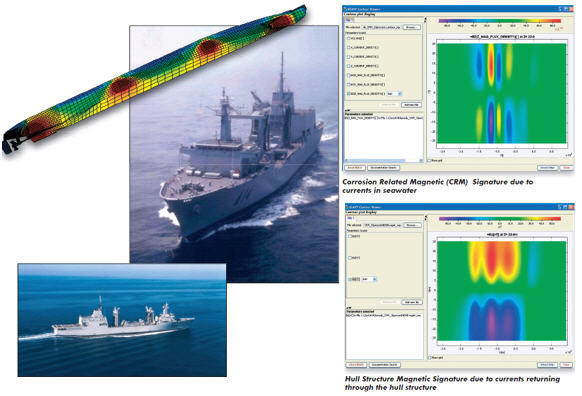Open the dropdown beside the checked upper parameter
This screenshot has width=582, height=396.
[394, 94]
